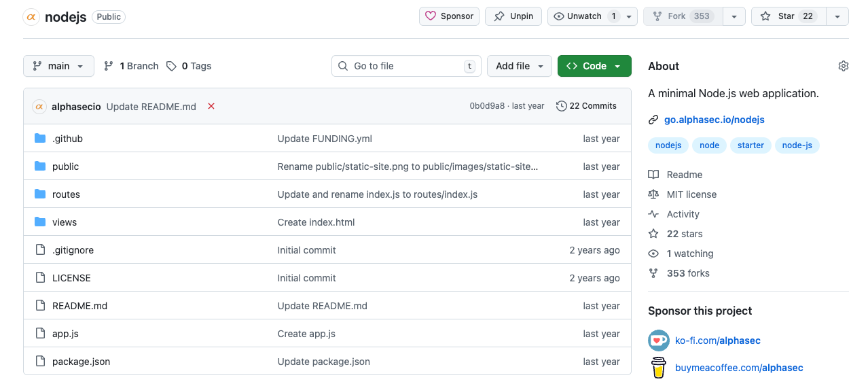Open the Update FUNDING.yml commit message

(325, 139)
